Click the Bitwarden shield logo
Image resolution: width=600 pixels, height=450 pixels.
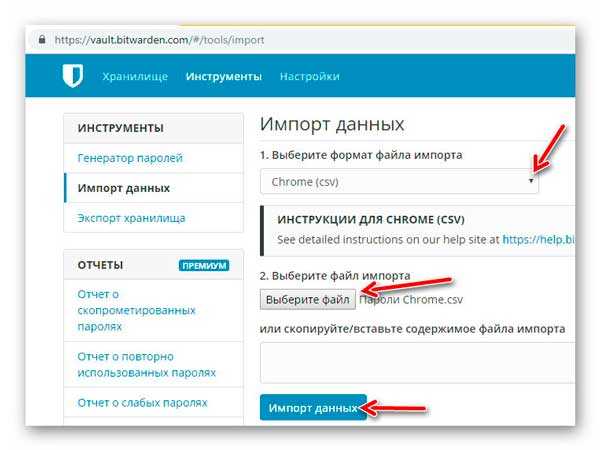[73, 76]
